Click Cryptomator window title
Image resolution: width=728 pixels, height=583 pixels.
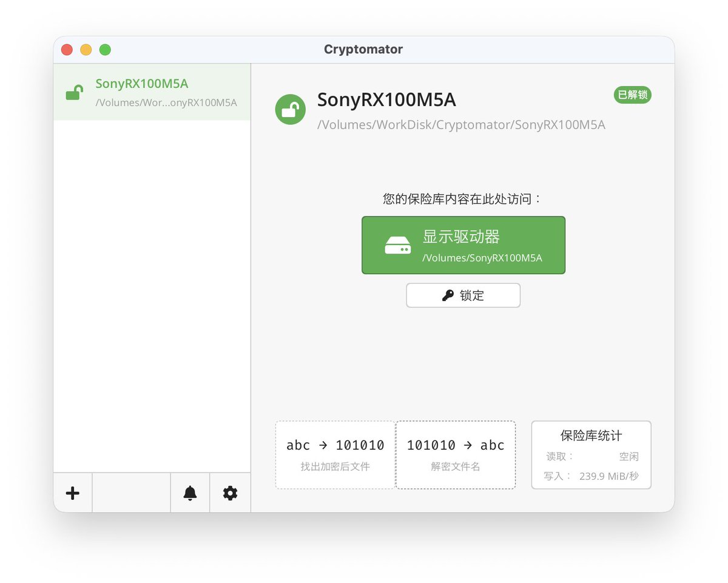[x=363, y=49]
